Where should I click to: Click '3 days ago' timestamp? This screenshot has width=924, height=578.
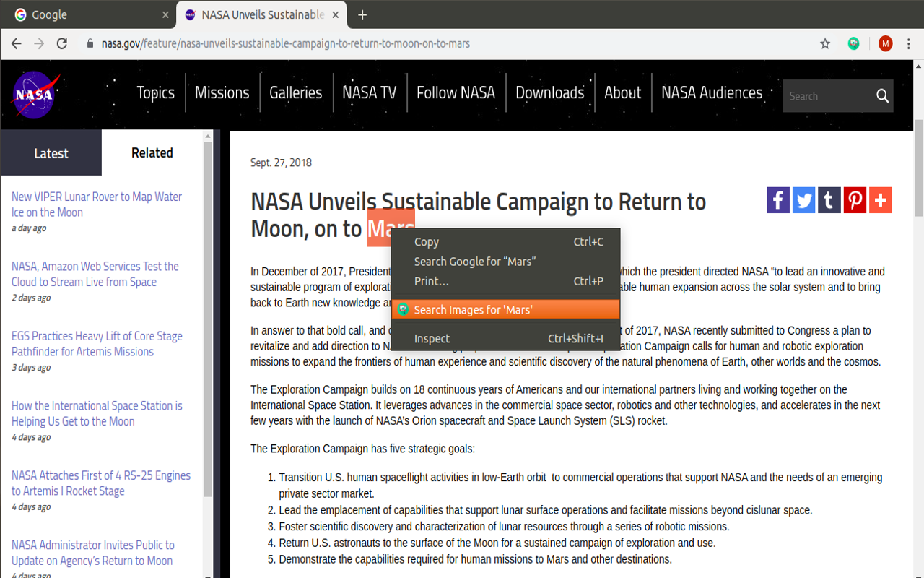pos(31,368)
